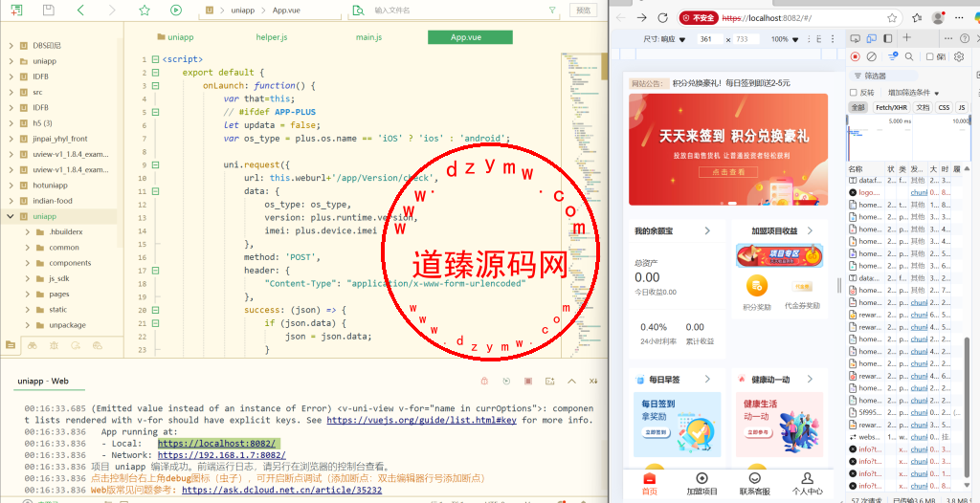Expand the hotuniapp project
This screenshot has height=503, width=980.
pyautogui.click(x=11, y=186)
